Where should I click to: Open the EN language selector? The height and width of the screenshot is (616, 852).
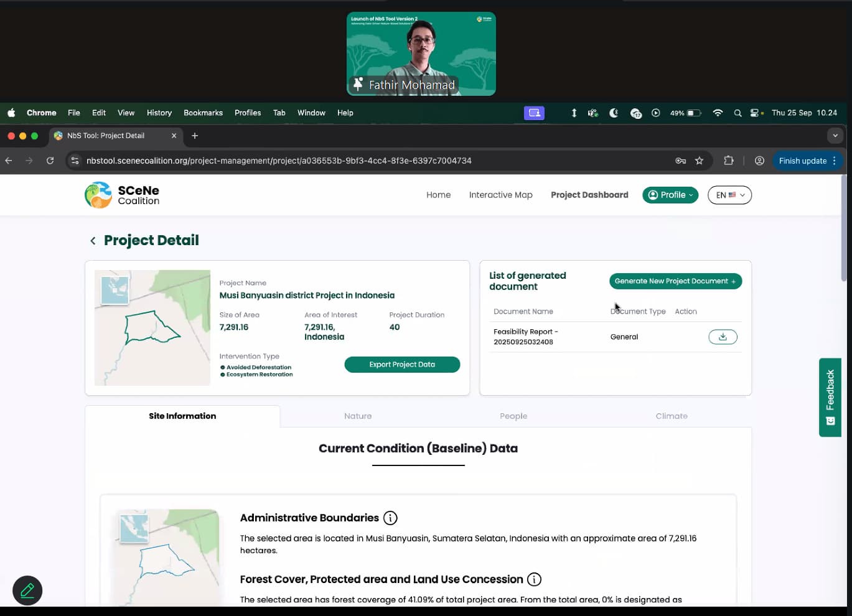pyautogui.click(x=729, y=195)
